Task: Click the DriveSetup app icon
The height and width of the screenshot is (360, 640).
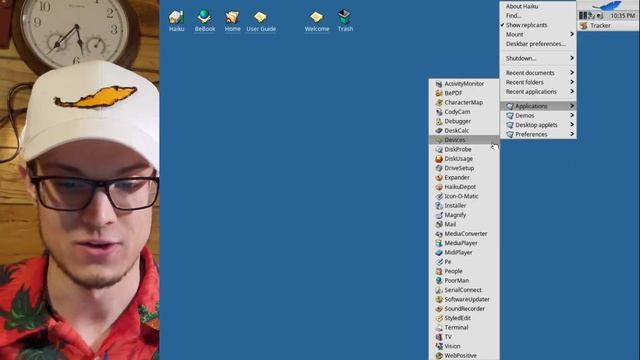Action: (439, 168)
